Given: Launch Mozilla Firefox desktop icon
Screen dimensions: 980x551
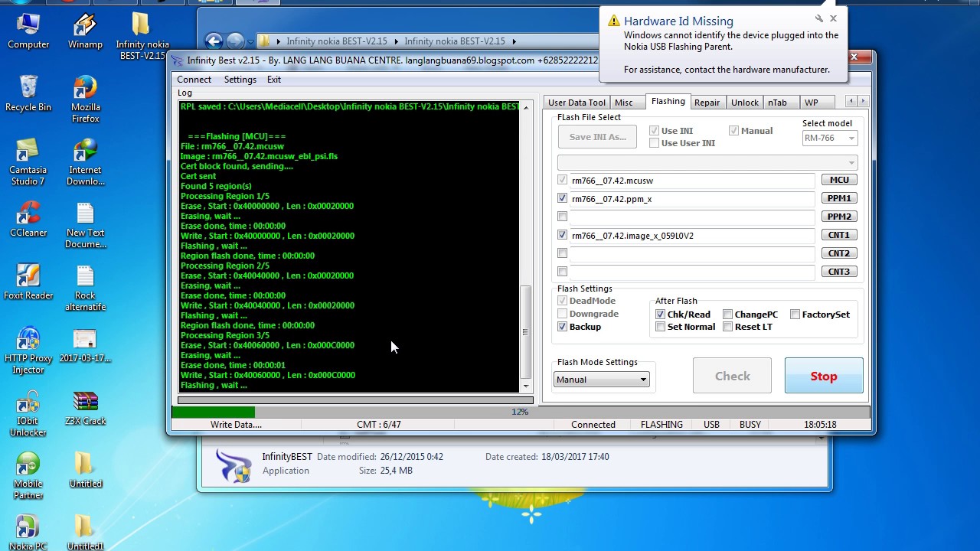Looking at the screenshot, I should coord(85,99).
